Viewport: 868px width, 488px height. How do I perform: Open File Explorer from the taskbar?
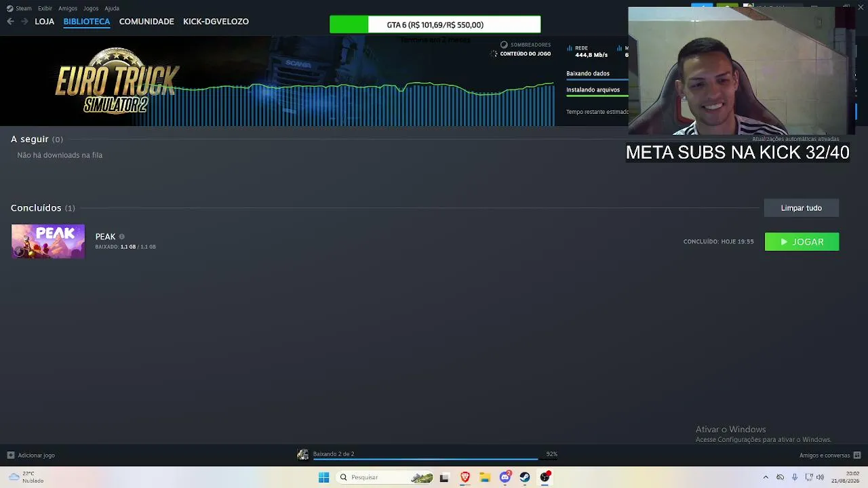coord(485,477)
